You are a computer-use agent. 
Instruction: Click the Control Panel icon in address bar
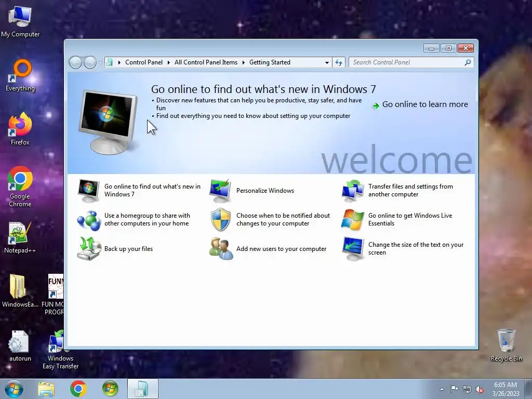click(x=109, y=62)
